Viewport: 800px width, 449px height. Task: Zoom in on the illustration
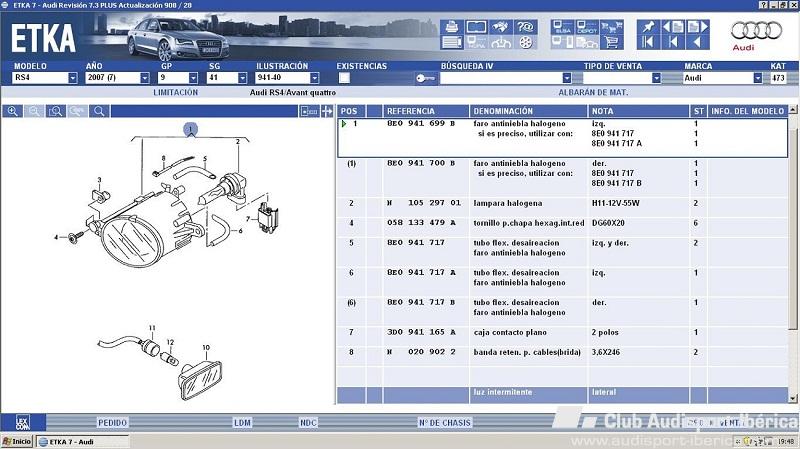tap(13, 111)
